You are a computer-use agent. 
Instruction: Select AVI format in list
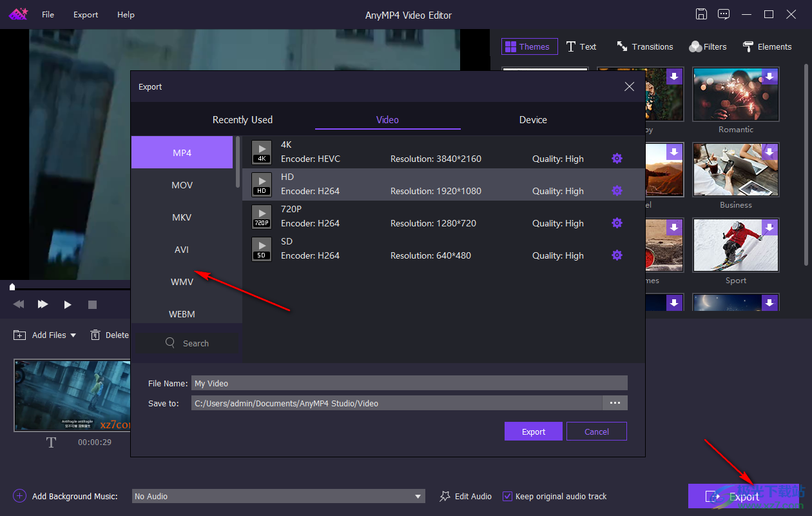pyautogui.click(x=182, y=250)
